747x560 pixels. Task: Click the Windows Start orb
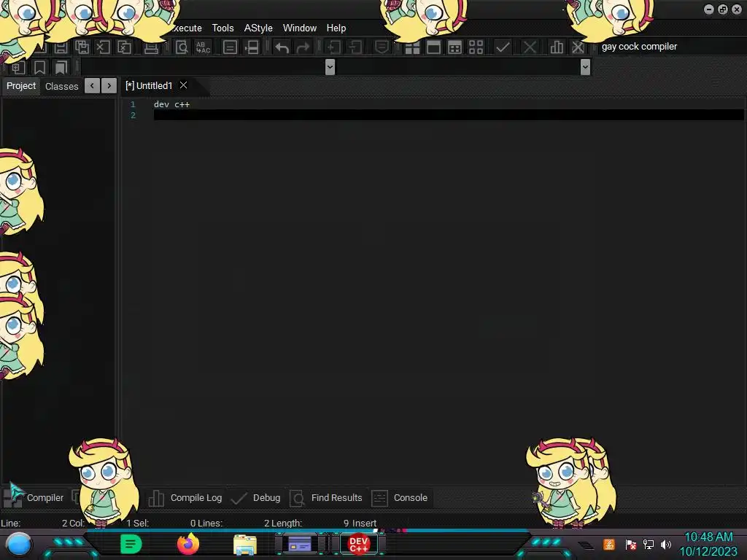tap(19, 545)
